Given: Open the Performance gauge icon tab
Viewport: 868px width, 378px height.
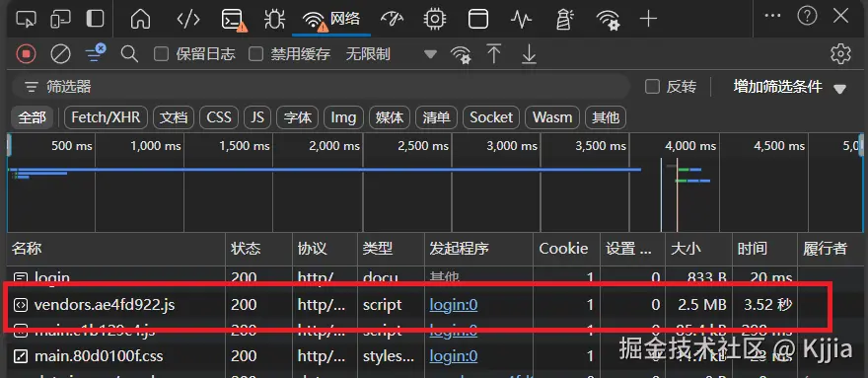Looking at the screenshot, I should 392,19.
